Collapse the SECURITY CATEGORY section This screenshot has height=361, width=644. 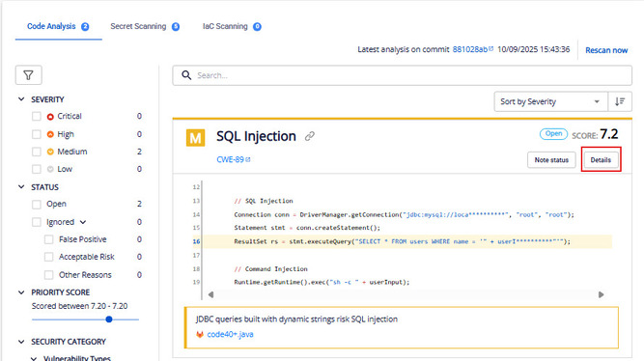(x=21, y=342)
